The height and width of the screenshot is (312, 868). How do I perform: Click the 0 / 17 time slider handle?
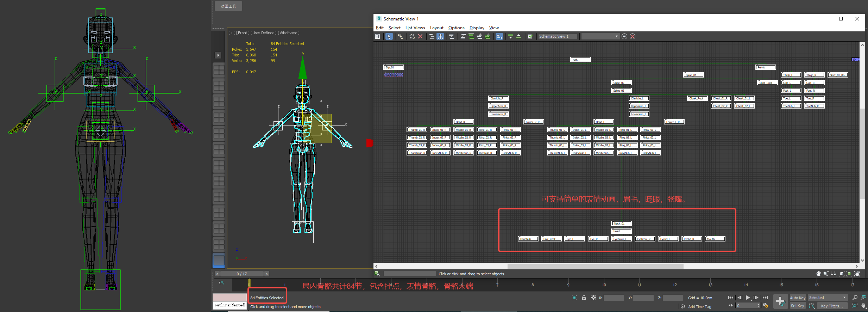pyautogui.click(x=242, y=274)
